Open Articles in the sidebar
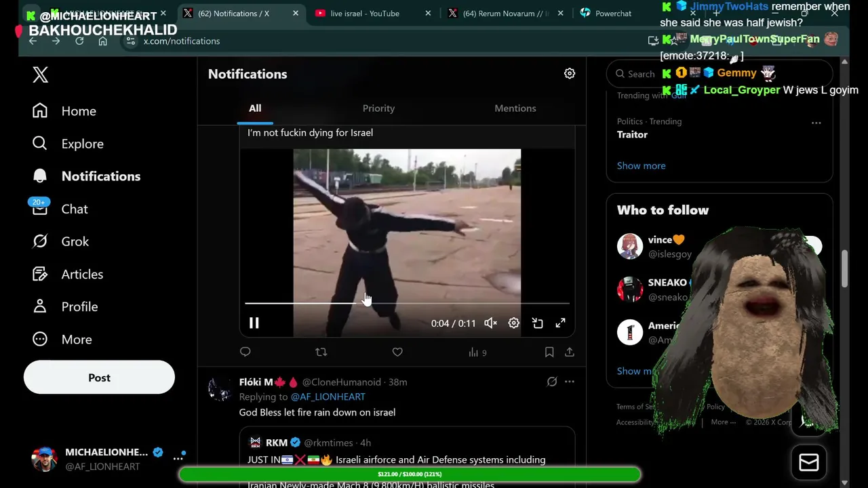The image size is (868, 488). (x=68, y=274)
